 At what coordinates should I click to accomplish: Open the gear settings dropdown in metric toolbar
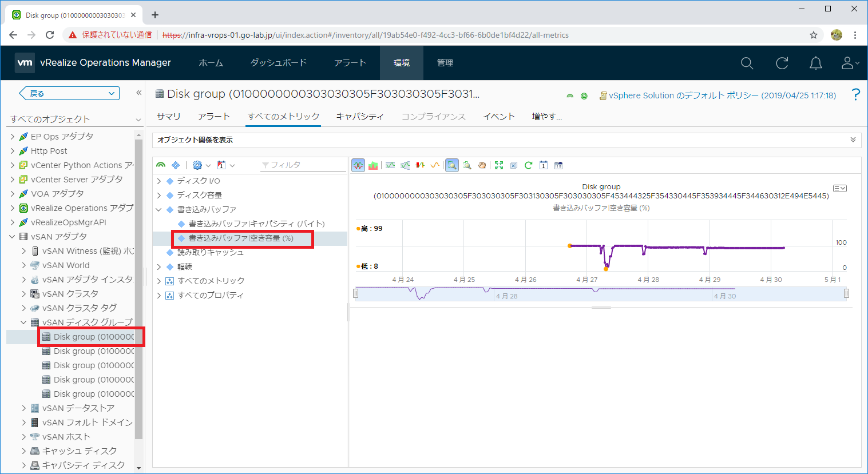click(x=201, y=165)
